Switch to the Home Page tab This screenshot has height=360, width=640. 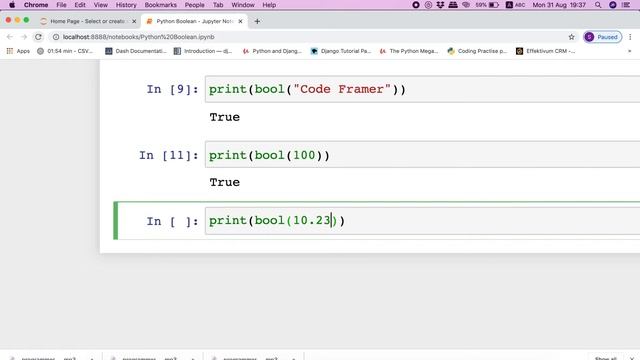tap(88, 21)
